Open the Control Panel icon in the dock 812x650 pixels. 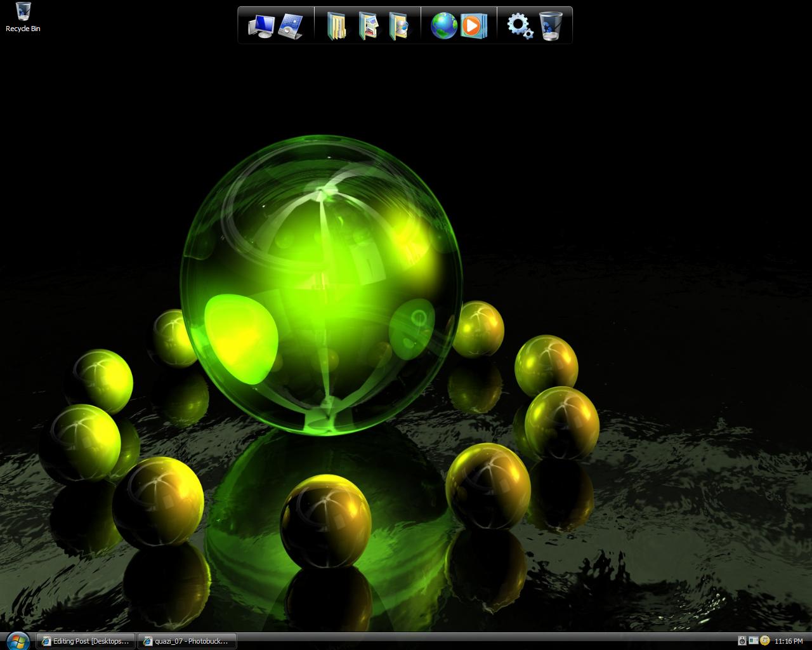pyautogui.click(x=291, y=25)
